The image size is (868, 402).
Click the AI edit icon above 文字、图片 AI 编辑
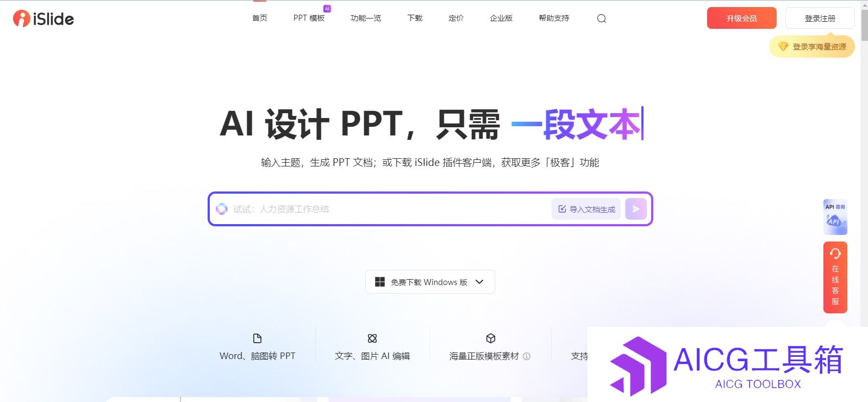click(x=372, y=338)
